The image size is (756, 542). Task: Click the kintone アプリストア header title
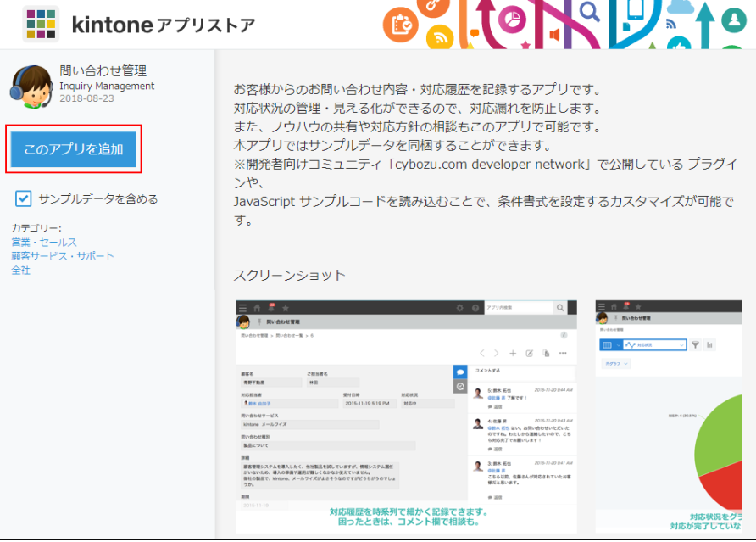click(x=163, y=25)
